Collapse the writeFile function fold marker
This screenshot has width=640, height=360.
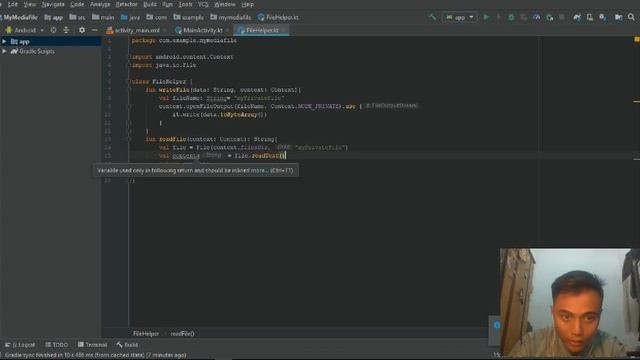click(x=129, y=90)
